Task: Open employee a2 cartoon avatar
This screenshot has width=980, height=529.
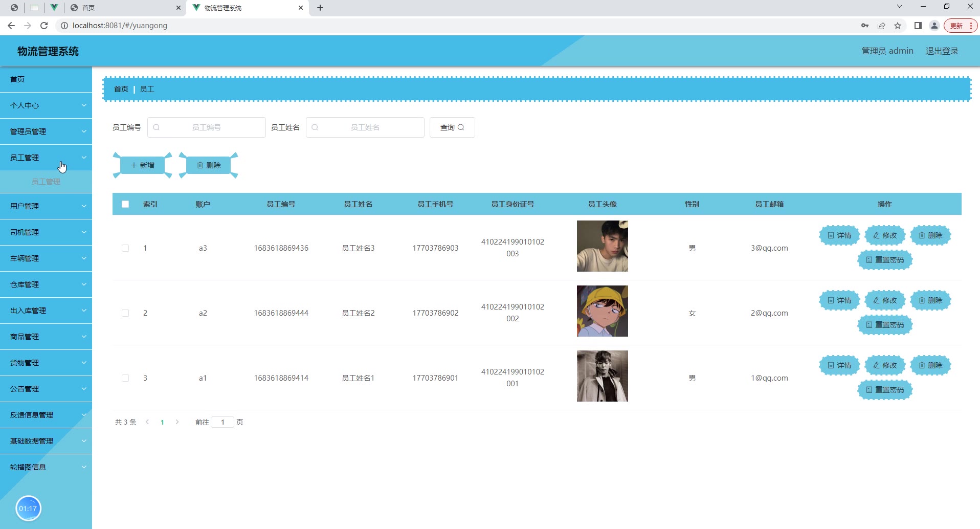Action: [x=603, y=311]
